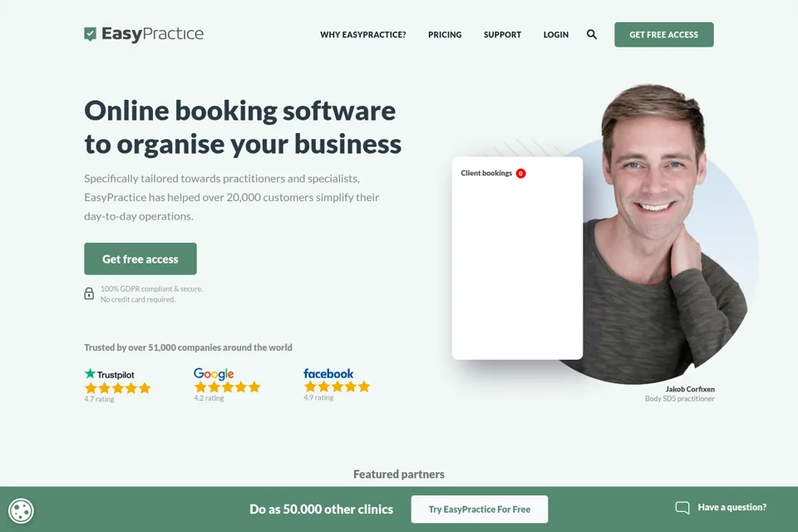798x532 pixels.
Task: Click Try EasyPractice For Free button
Action: 480,509
